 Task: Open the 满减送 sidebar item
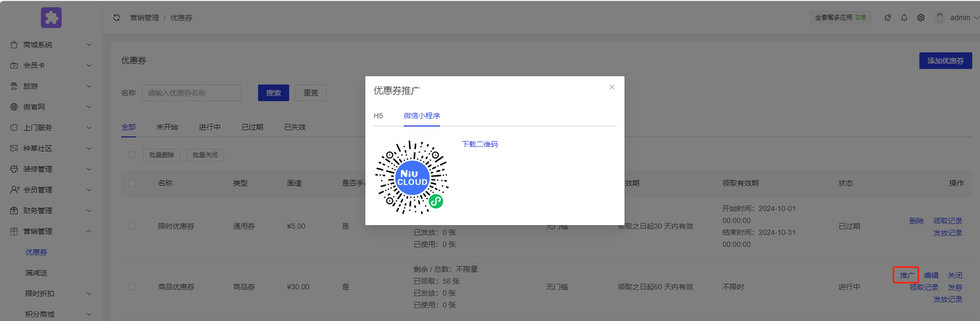pyautogui.click(x=36, y=273)
